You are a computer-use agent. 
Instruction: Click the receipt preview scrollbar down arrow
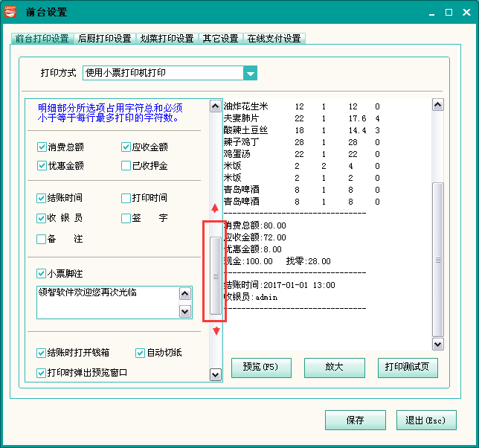click(437, 344)
